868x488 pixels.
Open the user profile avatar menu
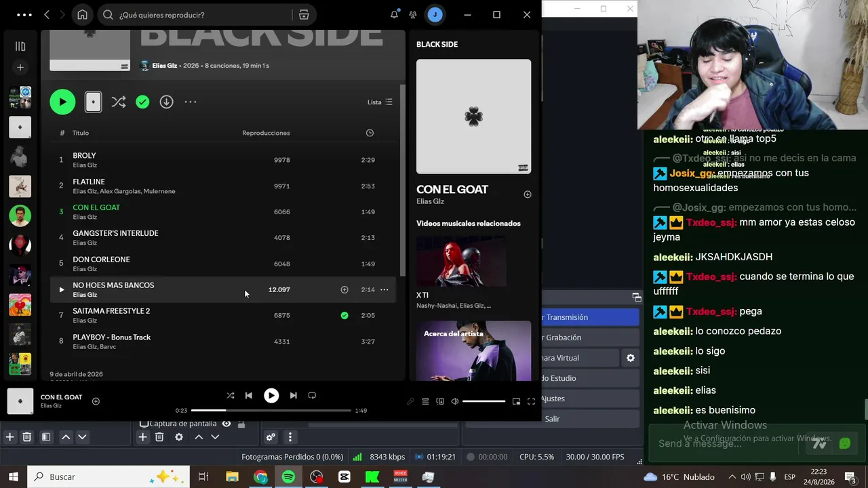[x=435, y=15]
